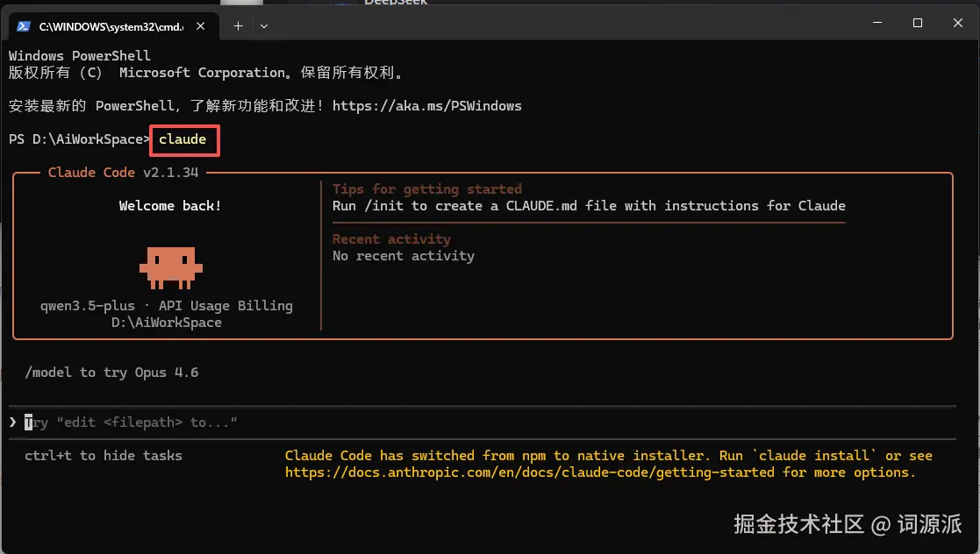Close the cmd terminal tab

click(201, 26)
